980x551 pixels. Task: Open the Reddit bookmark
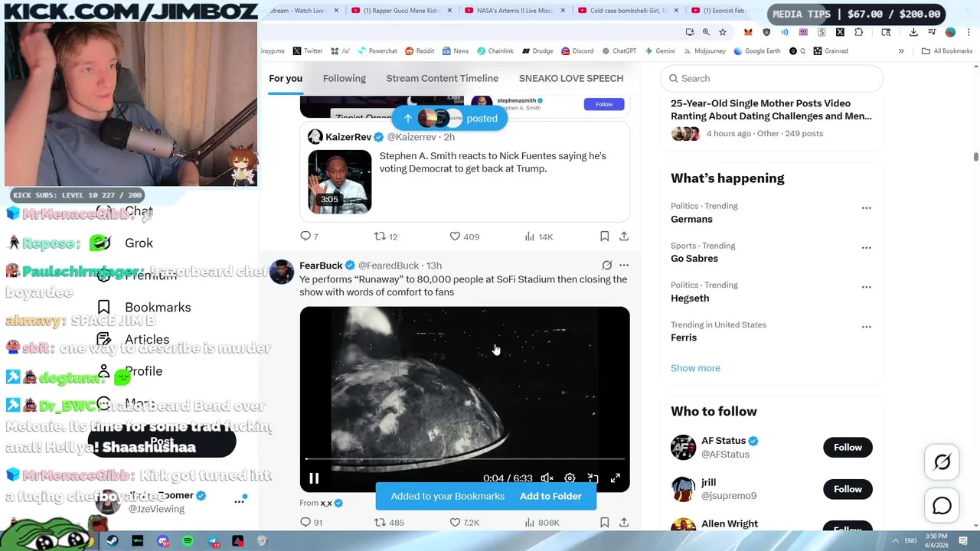[x=420, y=51]
